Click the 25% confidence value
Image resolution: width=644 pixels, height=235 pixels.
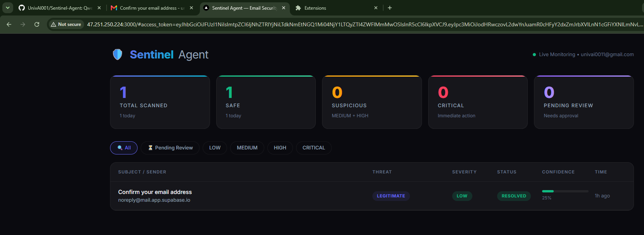tap(547, 198)
